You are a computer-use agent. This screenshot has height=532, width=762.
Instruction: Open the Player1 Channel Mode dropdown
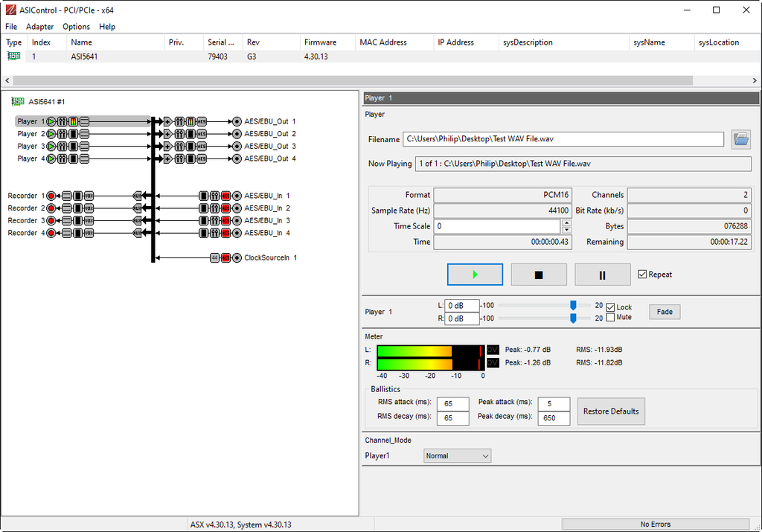pos(458,456)
